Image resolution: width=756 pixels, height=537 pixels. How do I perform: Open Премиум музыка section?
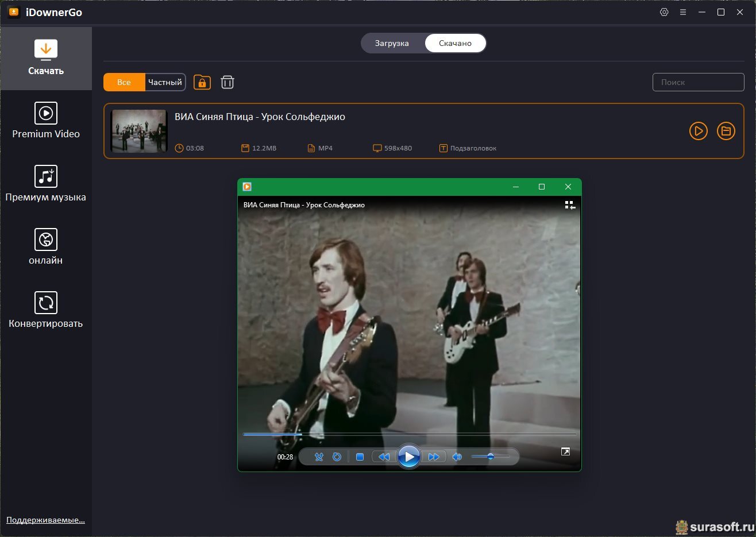click(46, 184)
